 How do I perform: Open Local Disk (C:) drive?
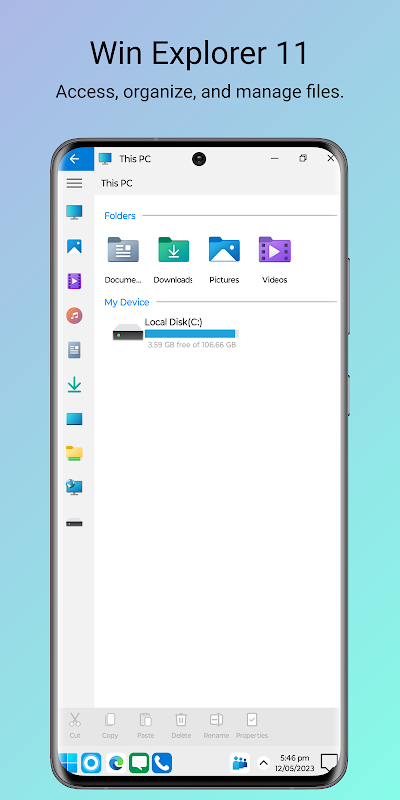point(176,333)
